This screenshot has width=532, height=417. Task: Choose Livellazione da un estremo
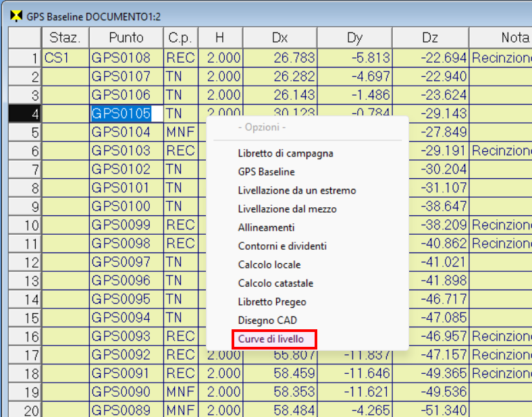(x=296, y=190)
